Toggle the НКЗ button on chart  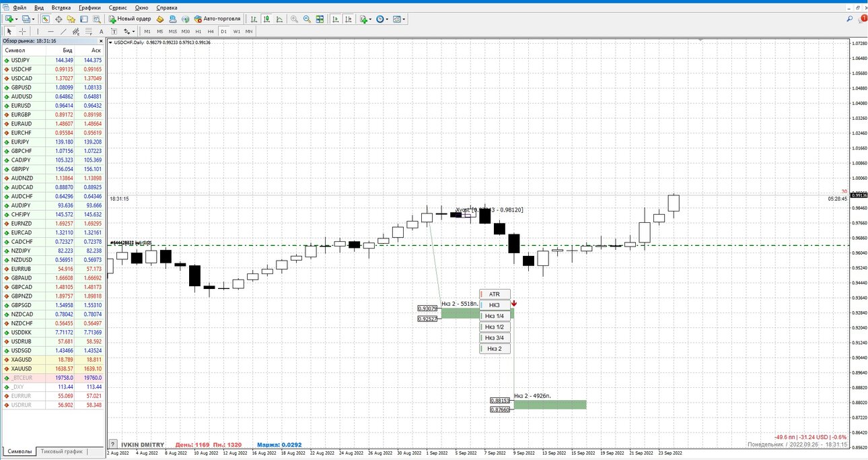495,305
